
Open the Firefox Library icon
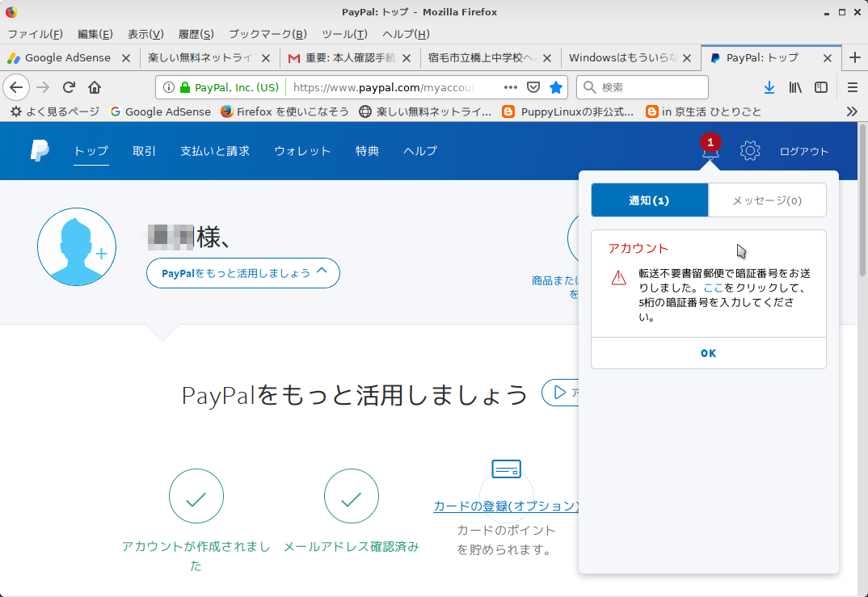pos(795,87)
